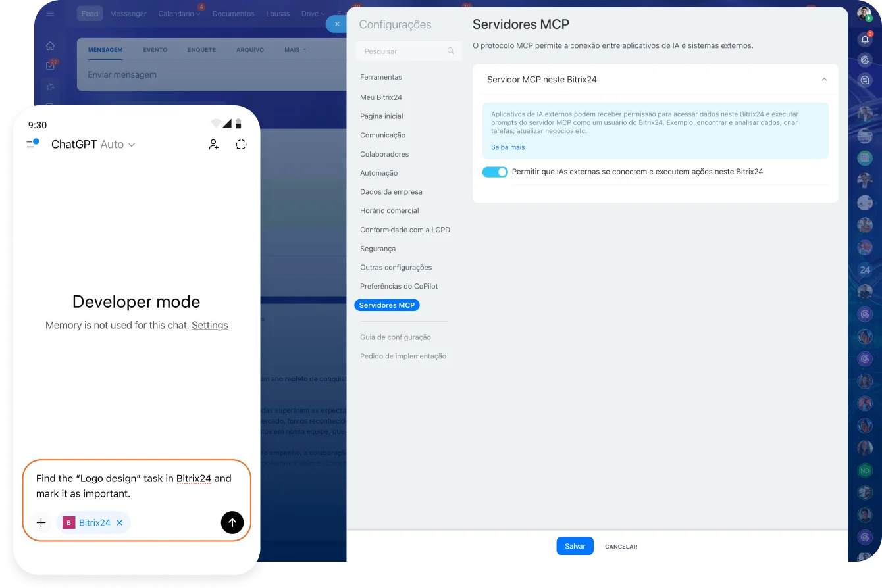Open the Settings link in ChatGPT

click(x=210, y=325)
